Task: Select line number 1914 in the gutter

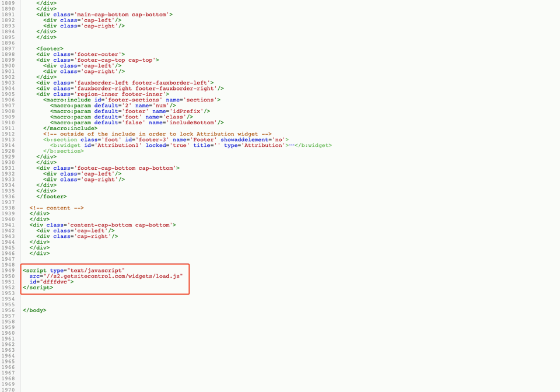Action: (x=8, y=145)
